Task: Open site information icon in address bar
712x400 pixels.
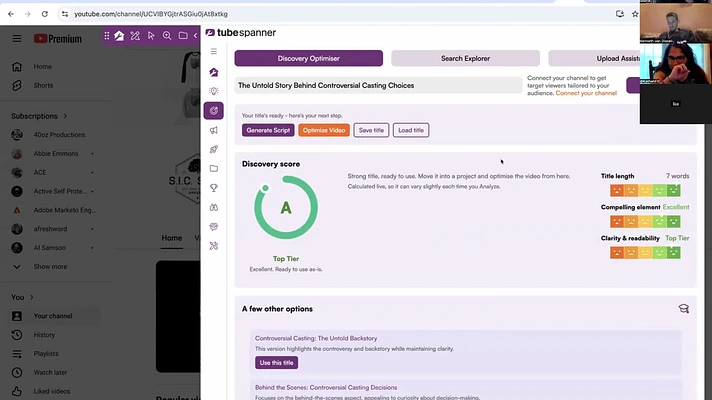Action: coord(65,14)
